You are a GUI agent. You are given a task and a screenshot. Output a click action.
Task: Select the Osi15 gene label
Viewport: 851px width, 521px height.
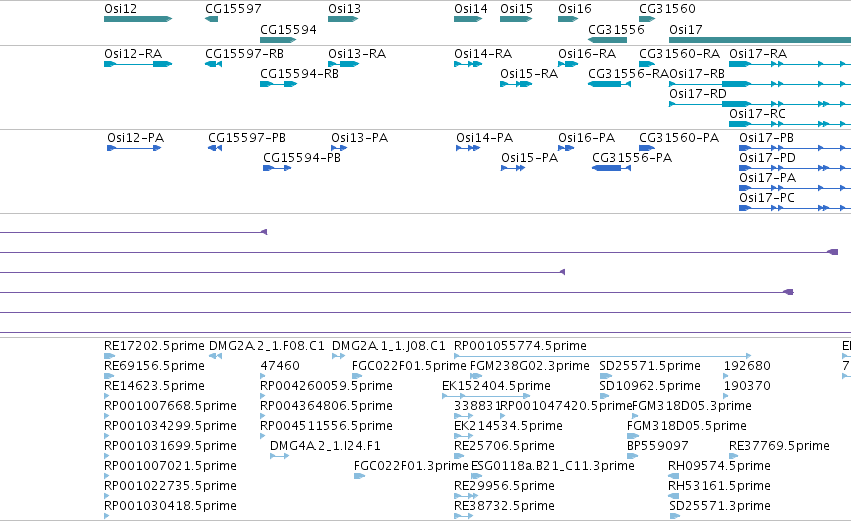coord(516,9)
